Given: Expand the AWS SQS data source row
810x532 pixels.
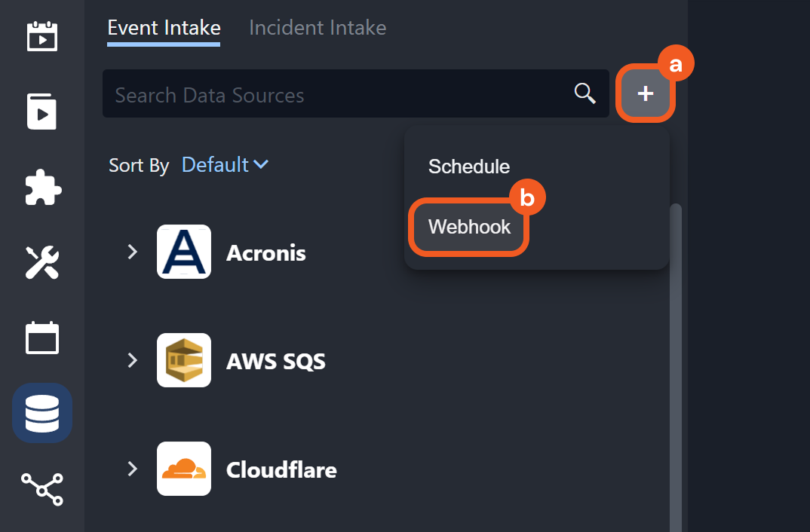Looking at the screenshot, I should point(133,360).
